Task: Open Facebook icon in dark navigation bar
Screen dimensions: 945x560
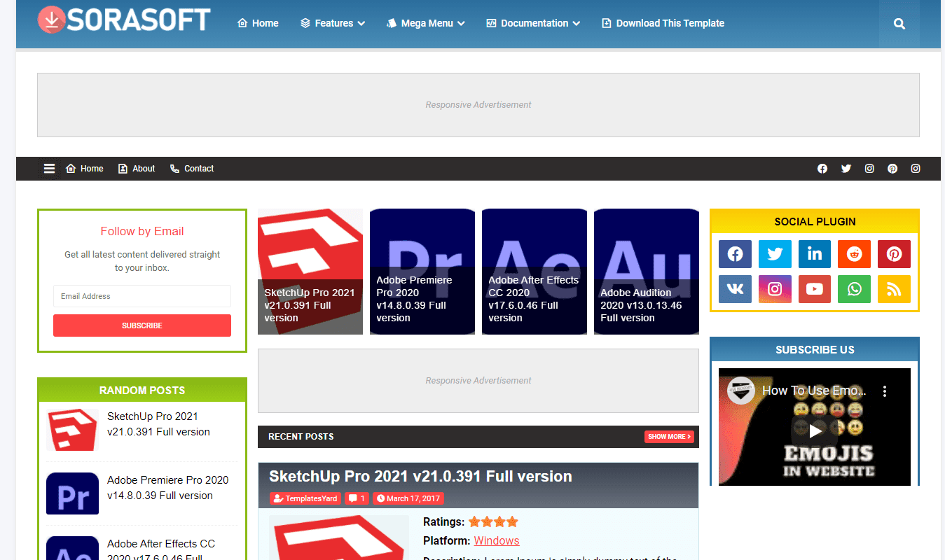Action: [822, 169]
